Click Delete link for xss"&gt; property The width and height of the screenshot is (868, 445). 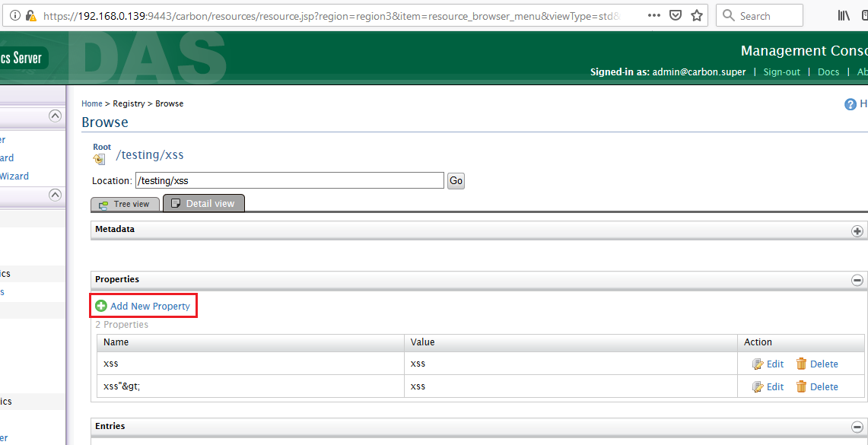[x=824, y=386]
